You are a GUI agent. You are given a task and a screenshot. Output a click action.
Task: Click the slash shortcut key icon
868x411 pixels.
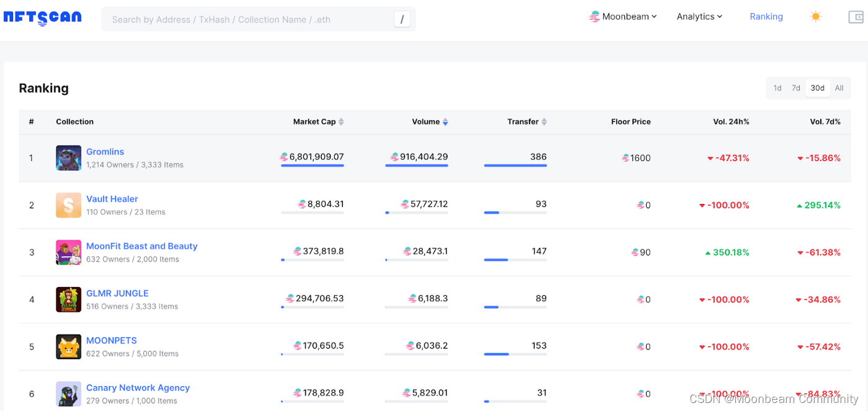coord(402,19)
